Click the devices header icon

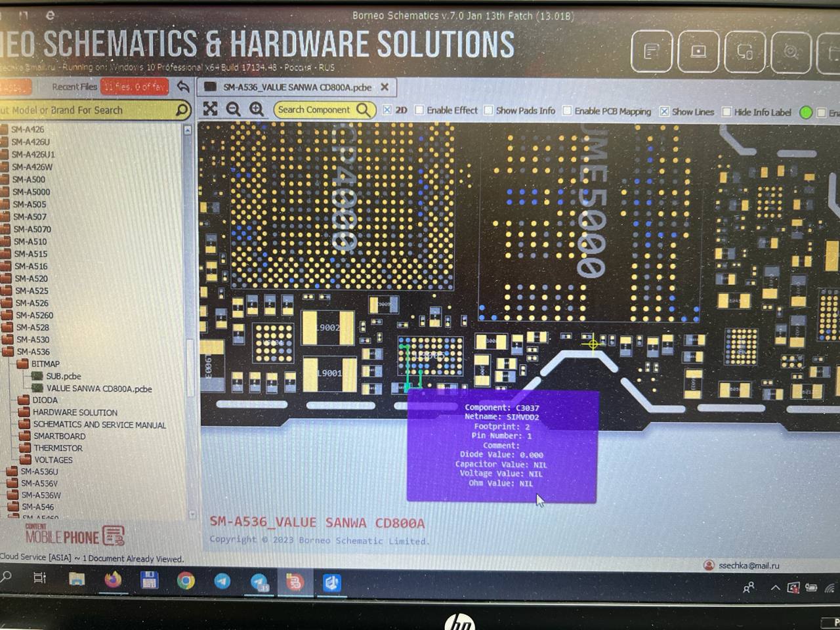pyautogui.click(x=745, y=51)
